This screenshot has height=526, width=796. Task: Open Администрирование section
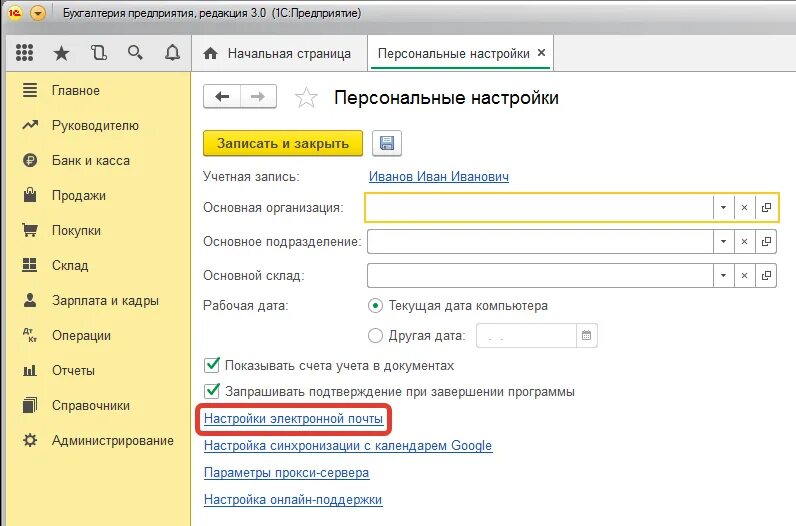pyautogui.click(x=113, y=441)
